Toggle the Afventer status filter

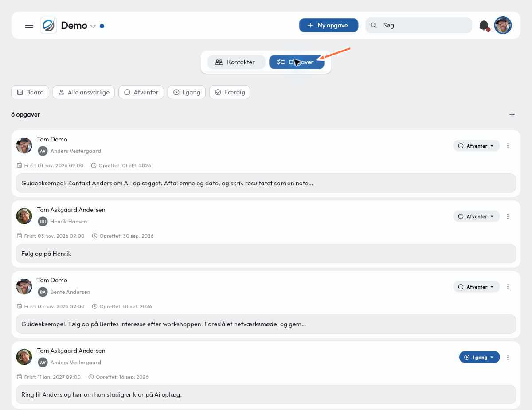141,92
